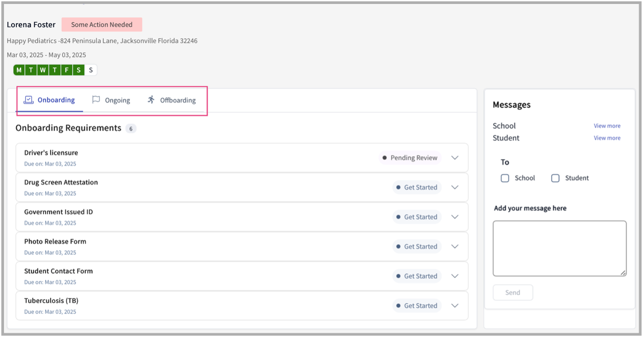Click the count badge showing 6 requirements
This screenshot has height=337, width=644.
(130, 128)
